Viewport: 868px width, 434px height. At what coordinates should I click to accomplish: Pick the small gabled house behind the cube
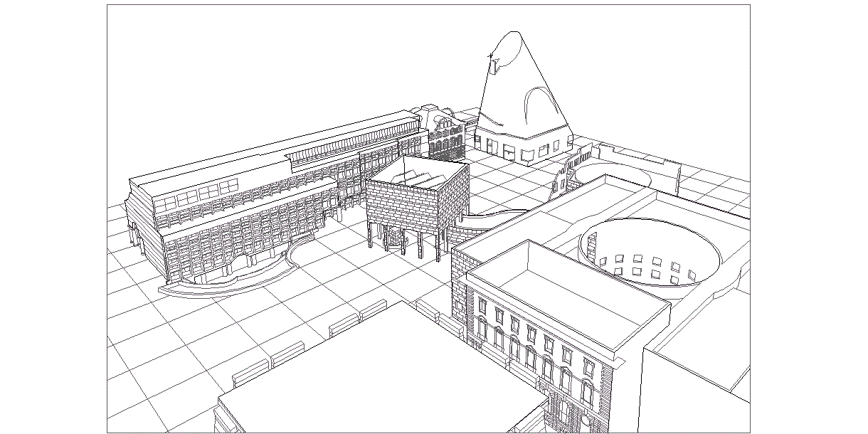click(x=445, y=134)
